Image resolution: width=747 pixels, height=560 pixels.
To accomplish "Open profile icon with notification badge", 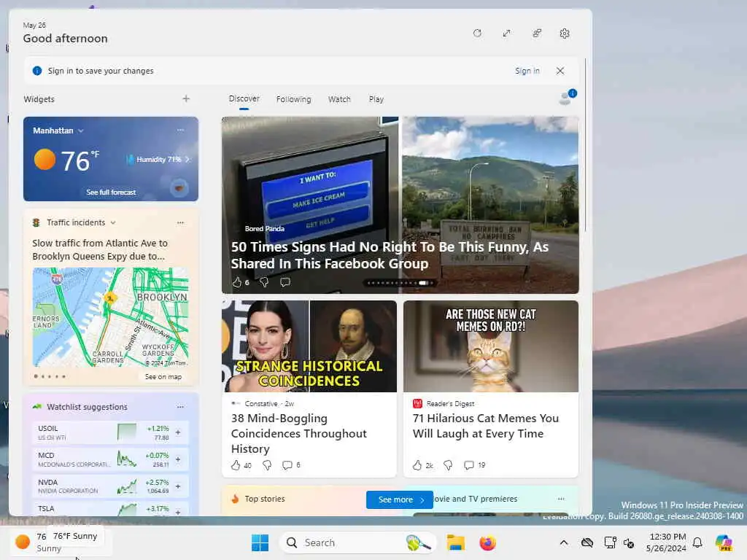I will pos(567,97).
